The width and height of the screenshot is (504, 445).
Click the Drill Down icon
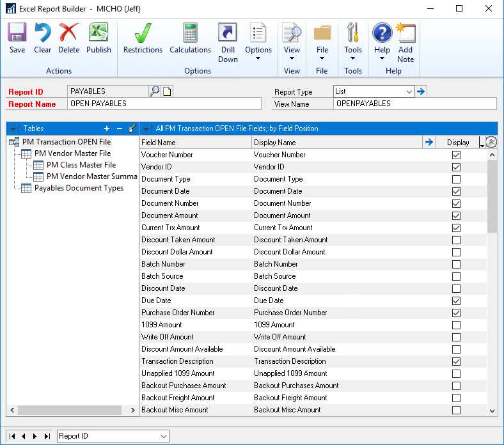pos(228,32)
